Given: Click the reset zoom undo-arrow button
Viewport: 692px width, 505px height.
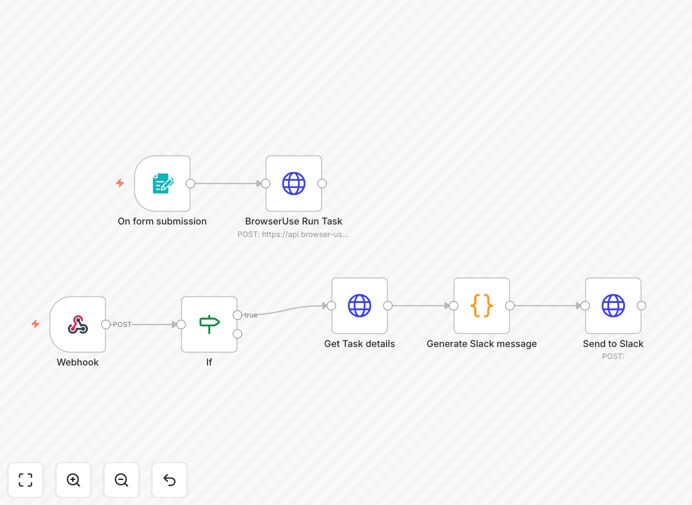Looking at the screenshot, I should coord(169,480).
